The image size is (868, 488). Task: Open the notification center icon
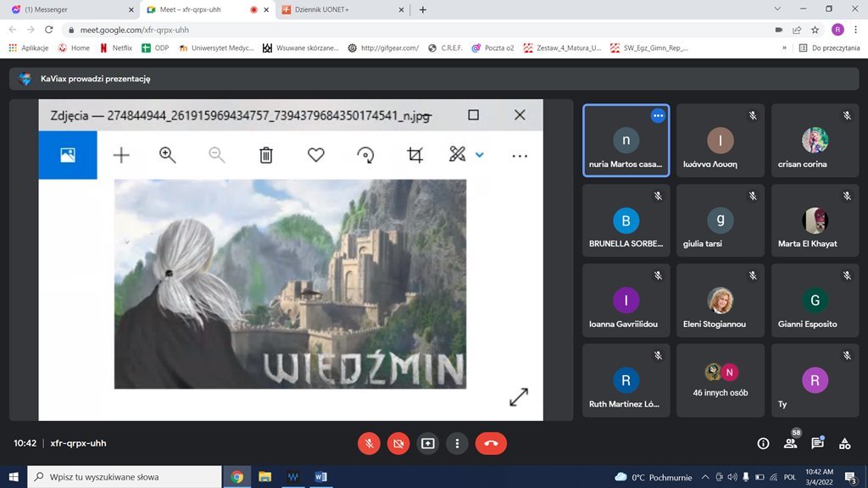click(x=851, y=477)
